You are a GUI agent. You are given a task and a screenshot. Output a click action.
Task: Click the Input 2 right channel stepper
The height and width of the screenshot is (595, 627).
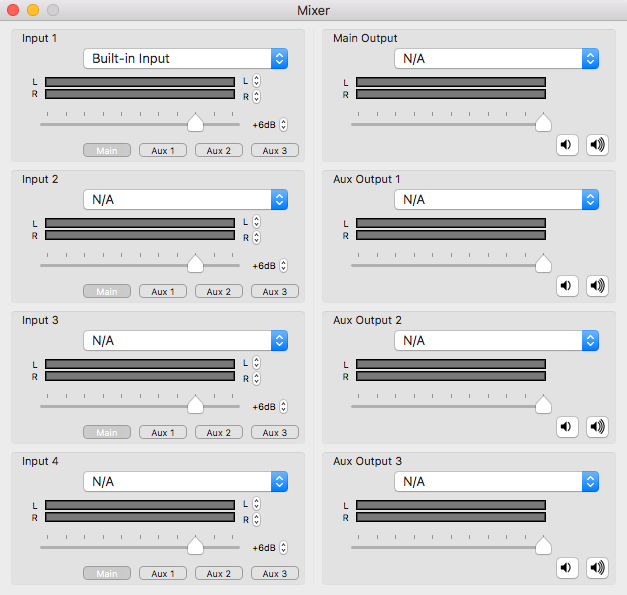pos(257,238)
